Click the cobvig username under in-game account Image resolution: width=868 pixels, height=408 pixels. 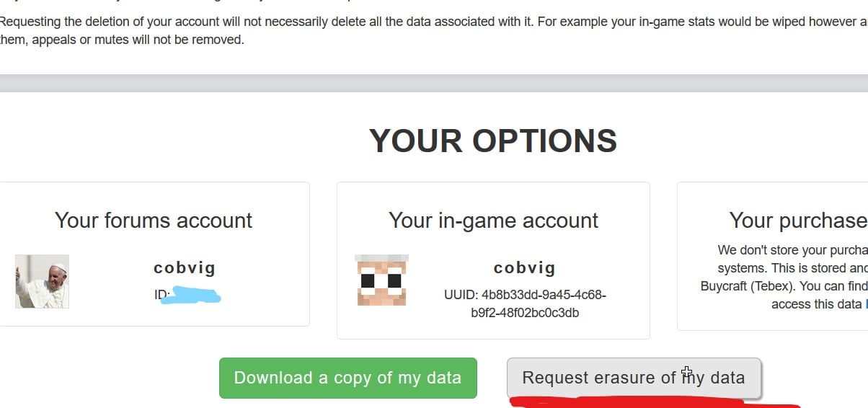coord(525,268)
